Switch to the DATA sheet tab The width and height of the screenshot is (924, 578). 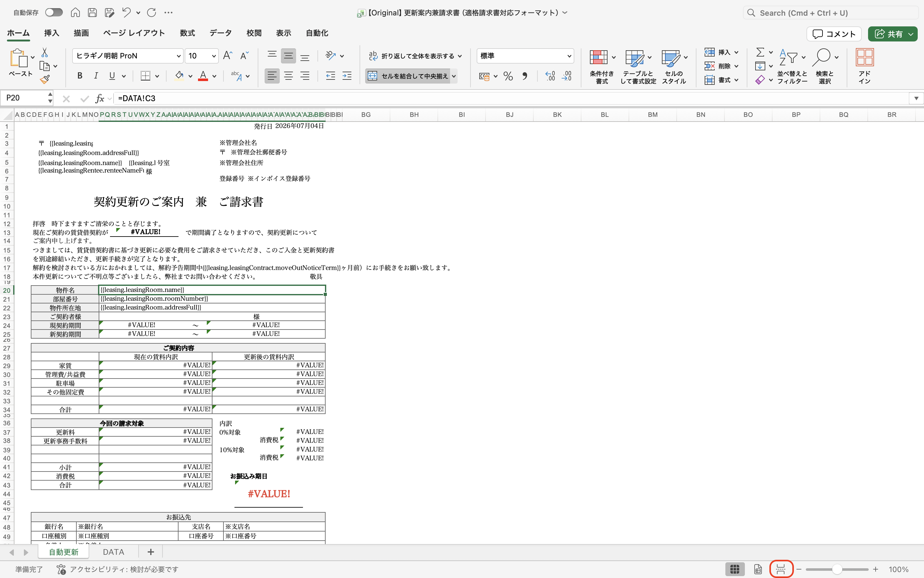coord(113,552)
